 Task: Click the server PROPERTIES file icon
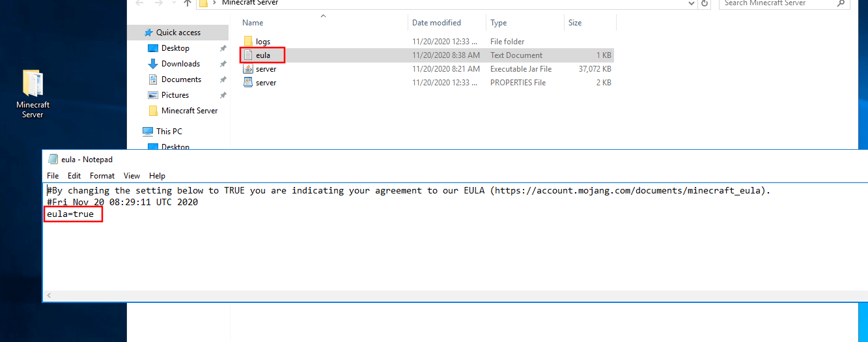(248, 83)
